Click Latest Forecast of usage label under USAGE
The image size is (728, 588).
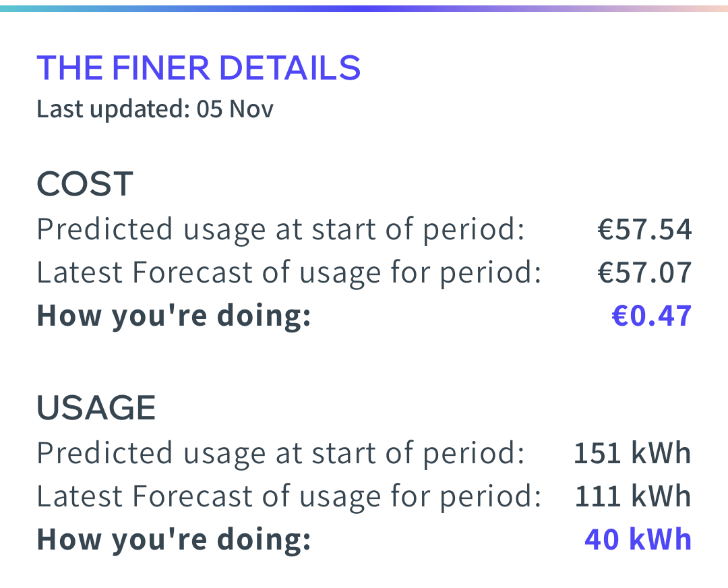(289, 498)
